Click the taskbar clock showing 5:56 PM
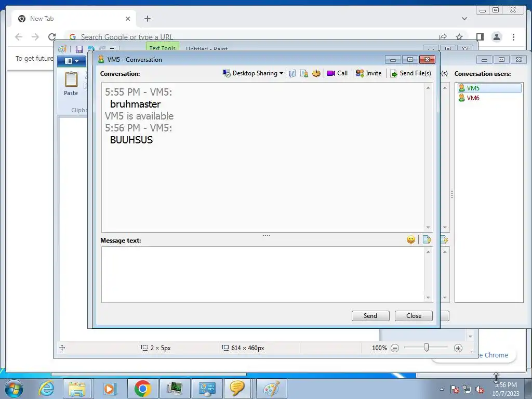The image size is (532, 399). (x=506, y=389)
